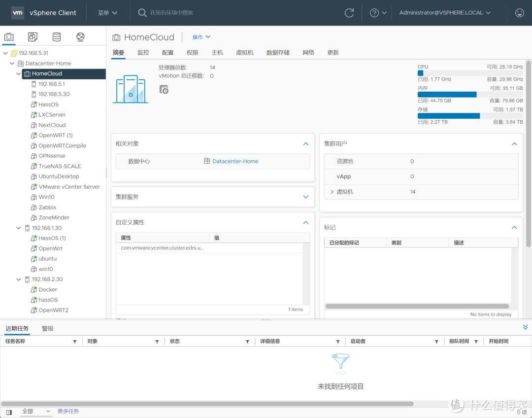The image size is (532, 418).
Task: Open the 操作 actions dropdown
Action: tap(201, 37)
